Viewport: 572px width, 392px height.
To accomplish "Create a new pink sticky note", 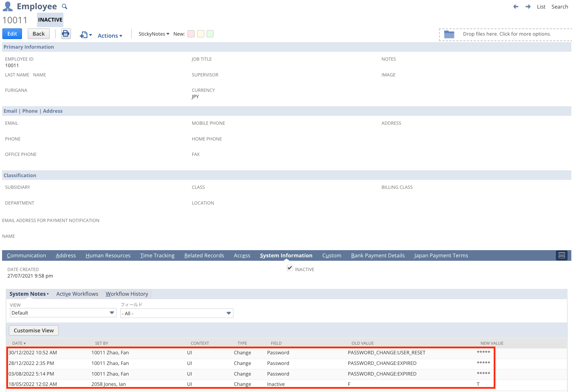I will 191,34.
